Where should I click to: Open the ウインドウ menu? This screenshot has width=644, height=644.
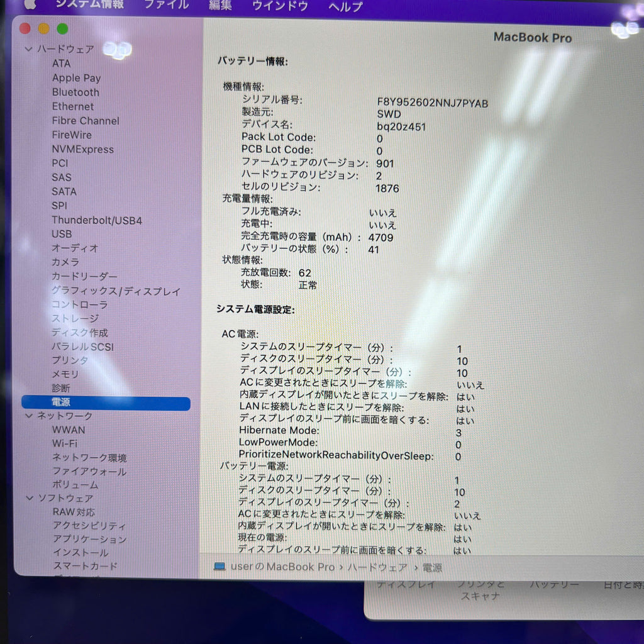pos(280,6)
